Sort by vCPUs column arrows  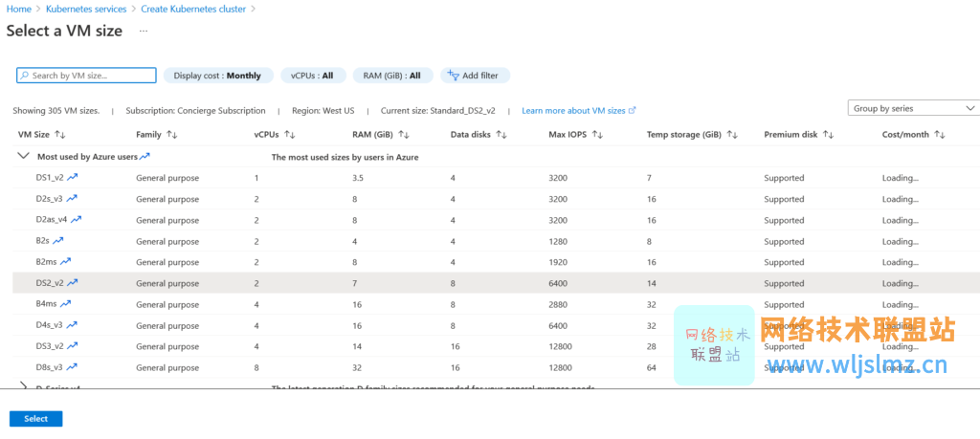point(289,134)
